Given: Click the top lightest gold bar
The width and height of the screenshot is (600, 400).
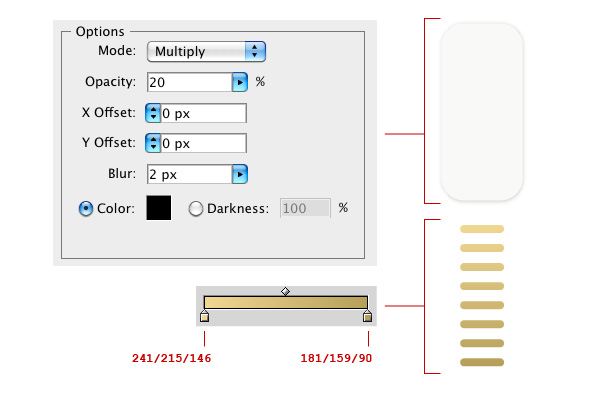Looking at the screenshot, I should pos(482,229).
